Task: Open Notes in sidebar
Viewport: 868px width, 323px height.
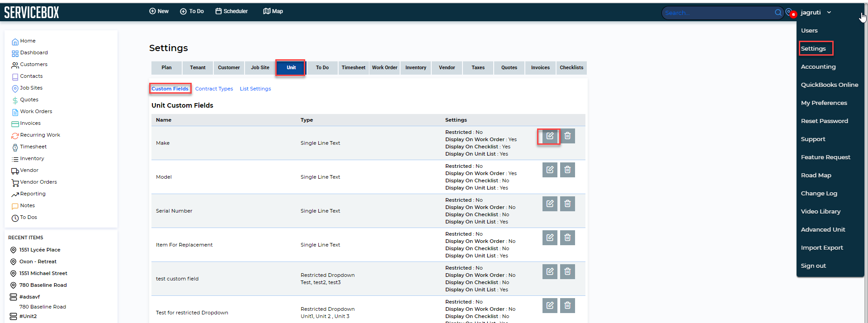Action: [28, 205]
